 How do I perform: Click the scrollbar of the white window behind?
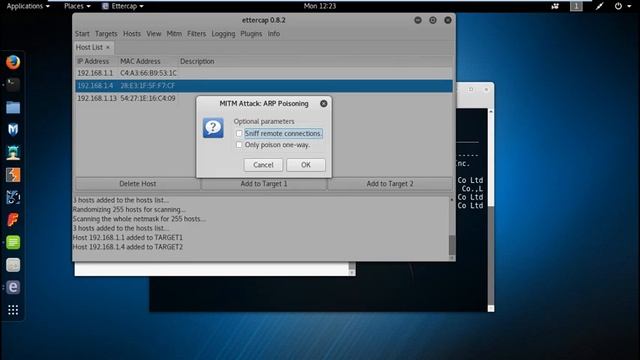click(x=352, y=269)
